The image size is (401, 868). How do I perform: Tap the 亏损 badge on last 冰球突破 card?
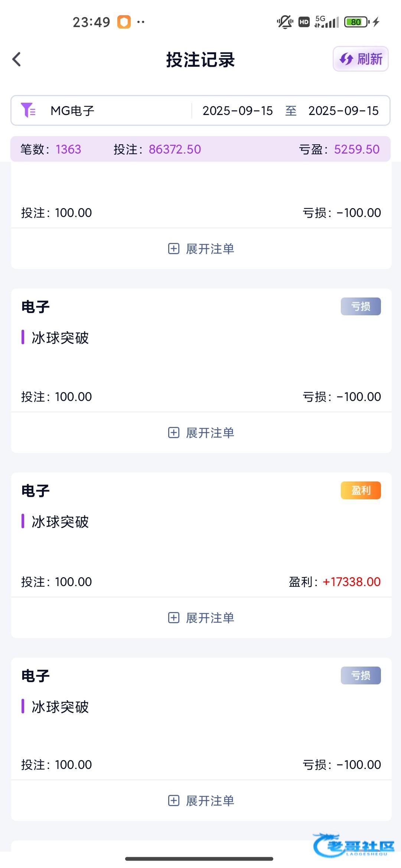pos(361,675)
